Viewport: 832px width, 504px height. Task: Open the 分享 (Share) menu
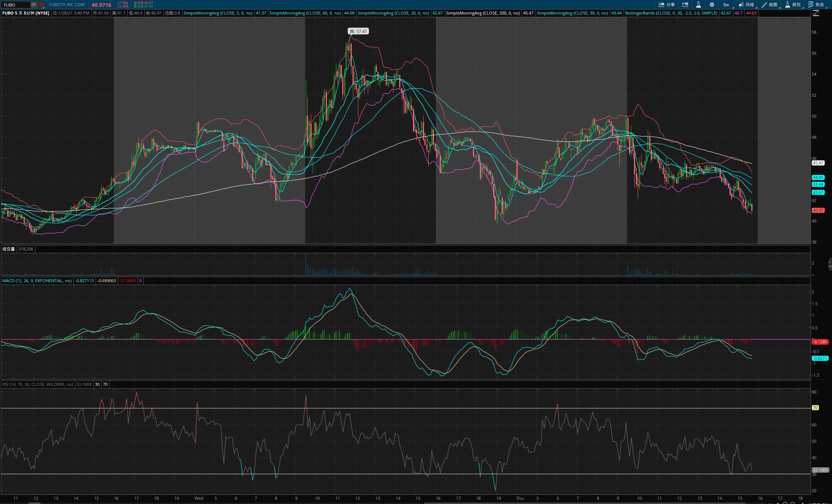[x=667, y=5]
